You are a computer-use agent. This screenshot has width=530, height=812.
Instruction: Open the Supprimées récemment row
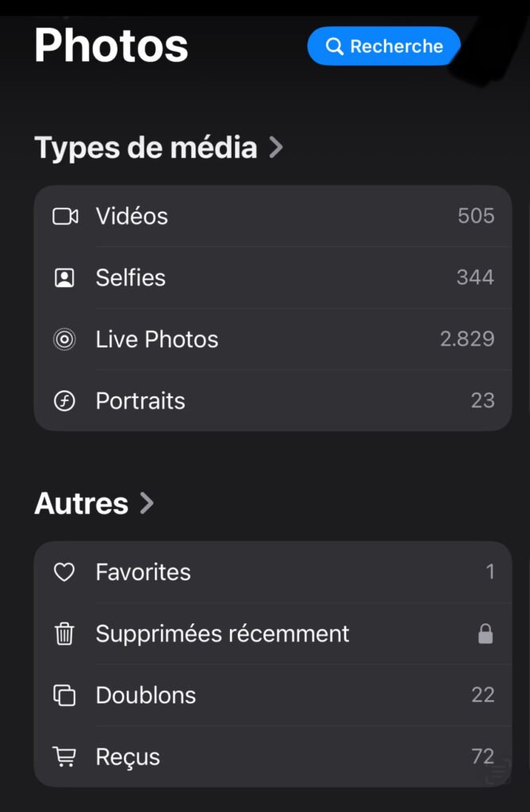pos(273,634)
